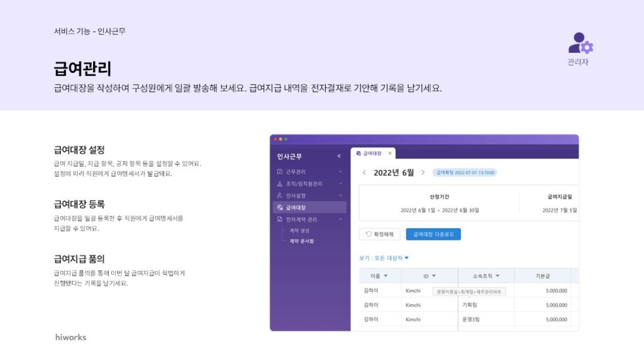Click the 전자계약 관리 document icon
644x362 pixels.
(x=280, y=219)
